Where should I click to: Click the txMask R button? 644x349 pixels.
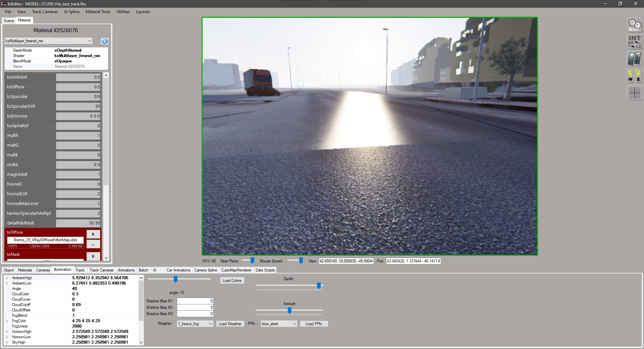pos(93,256)
